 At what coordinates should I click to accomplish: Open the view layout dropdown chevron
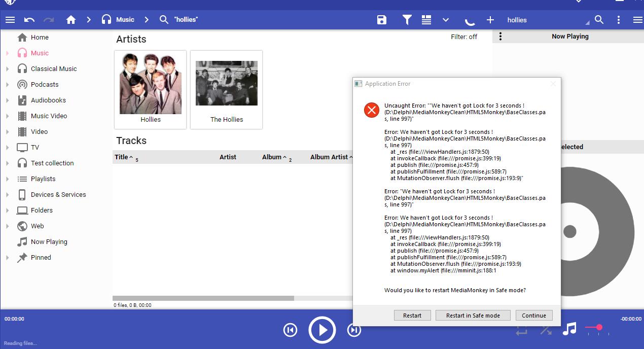click(446, 20)
